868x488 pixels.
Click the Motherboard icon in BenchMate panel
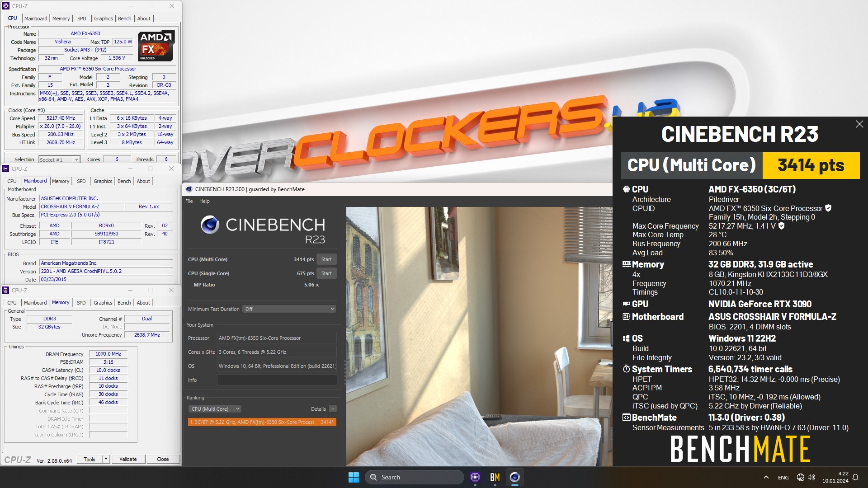click(x=626, y=317)
